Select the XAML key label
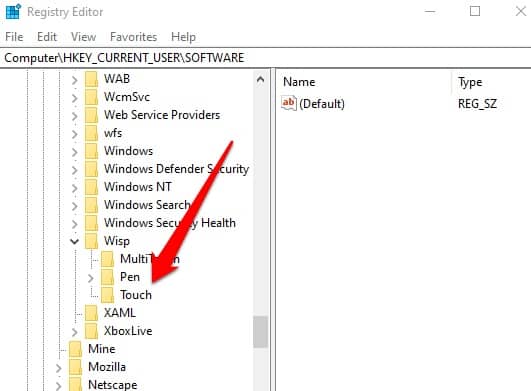This screenshot has width=531, height=391. (x=120, y=313)
